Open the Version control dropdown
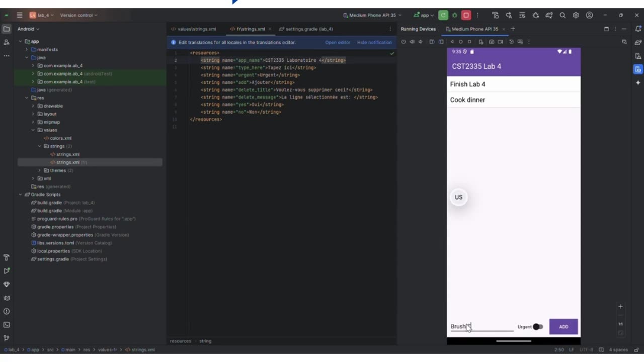The height and width of the screenshot is (362, 644). [x=79, y=15]
